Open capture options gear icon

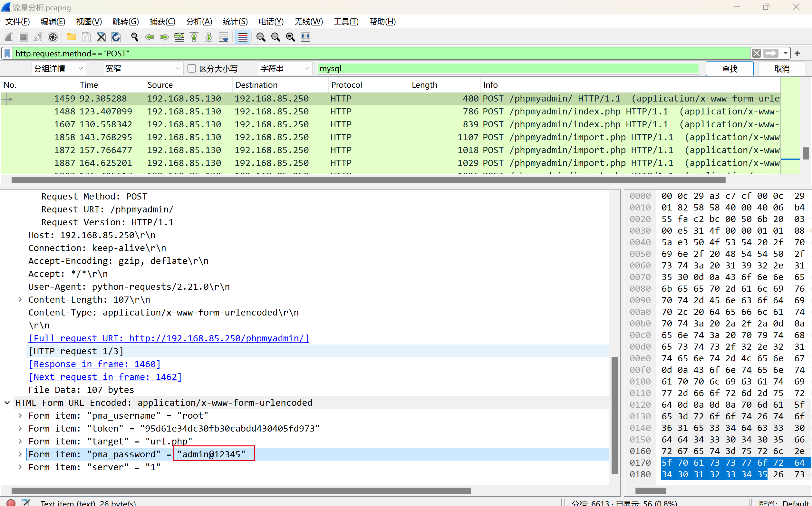53,37
